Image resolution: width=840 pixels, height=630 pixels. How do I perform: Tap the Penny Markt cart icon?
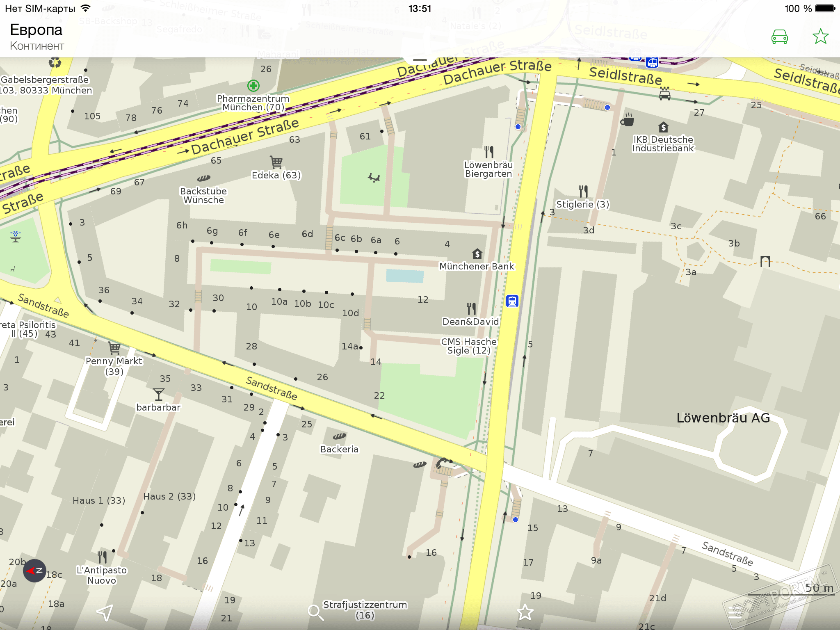point(114,348)
